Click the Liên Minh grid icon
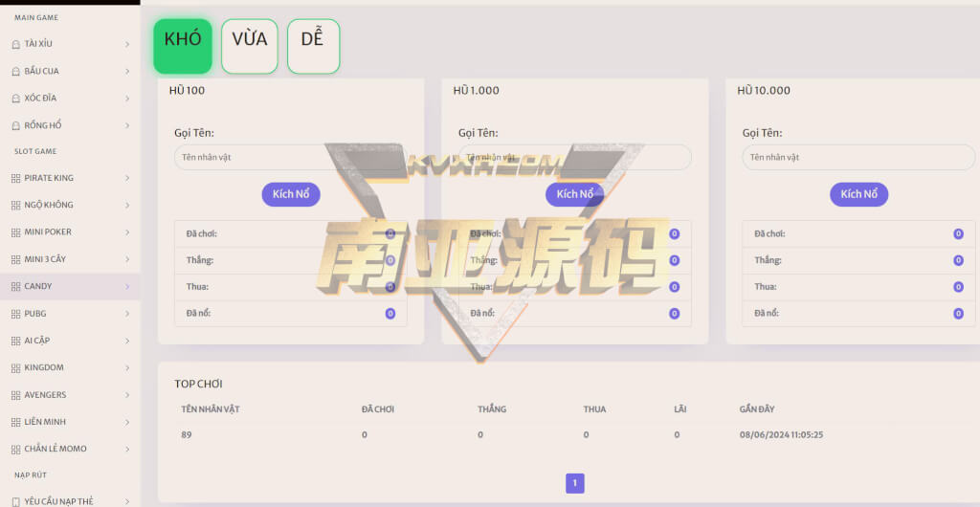 [x=15, y=422]
